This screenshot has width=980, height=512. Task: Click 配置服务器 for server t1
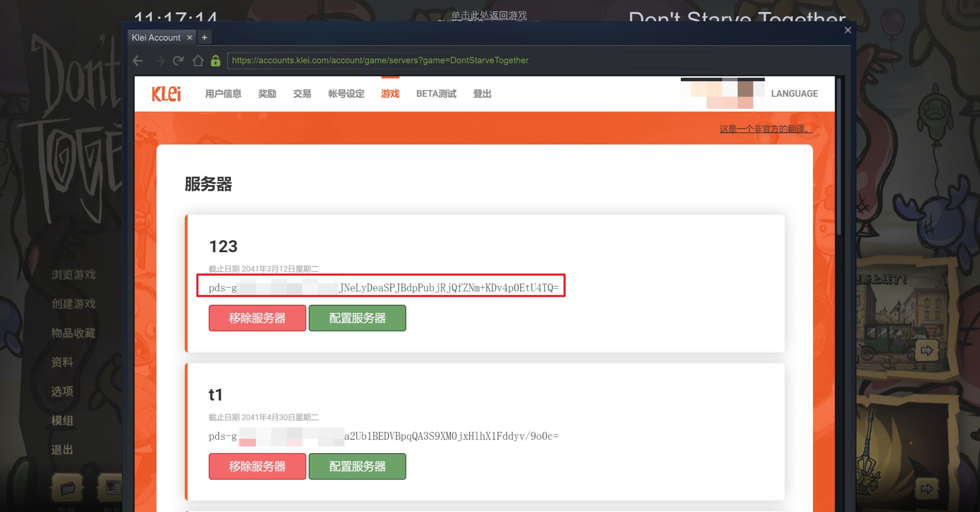click(x=357, y=466)
